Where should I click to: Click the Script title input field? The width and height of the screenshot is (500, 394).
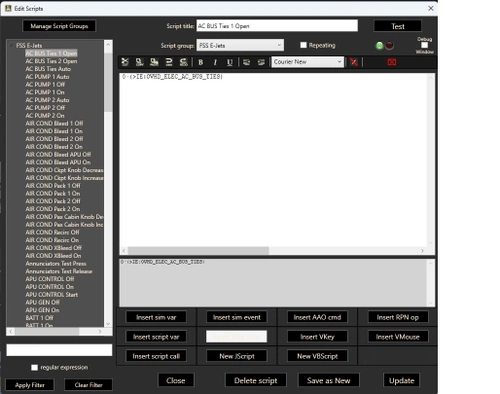(x=277, y=26)
